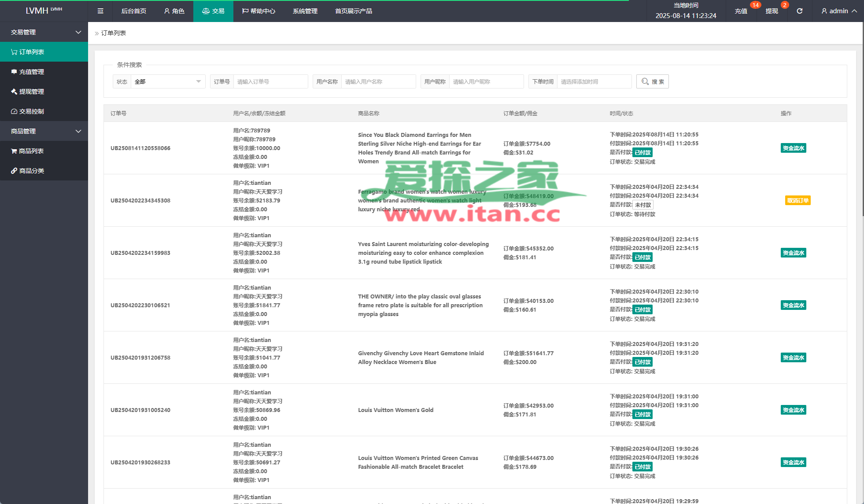
Task: Click the 订单列表 breadcrumb
Action: [114, 33]
